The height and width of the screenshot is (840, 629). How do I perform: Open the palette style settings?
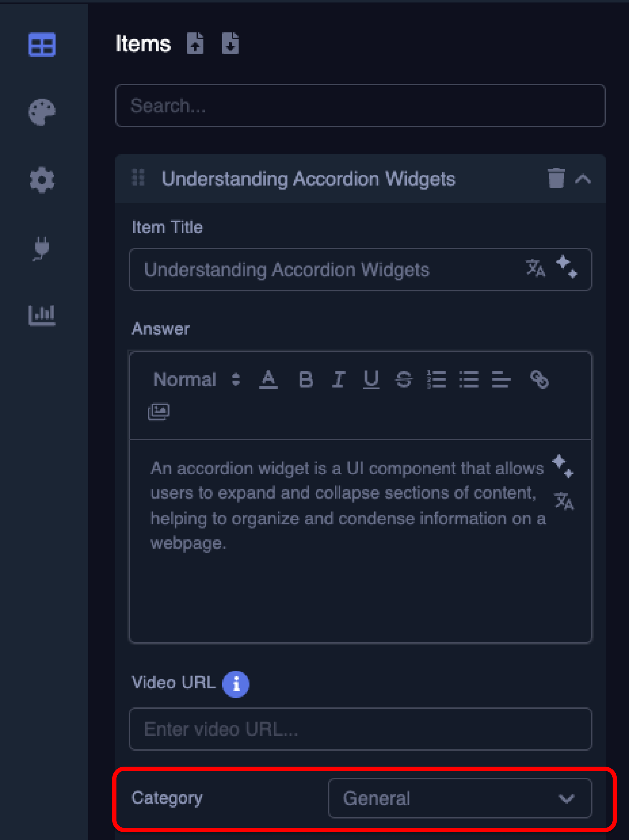click(42, 112)
